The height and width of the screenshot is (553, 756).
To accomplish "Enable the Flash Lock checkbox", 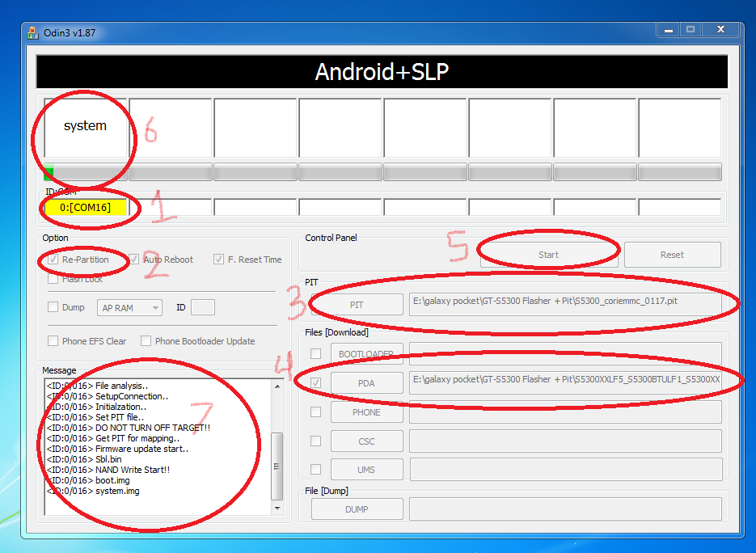I will pos(53,279).
